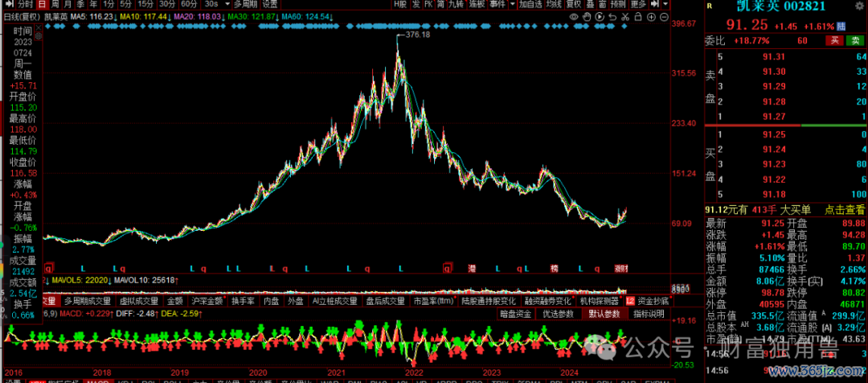Select the 沪深金额 indicator tab
Image resolution: width=868 pixels, height=383 pixels.
206,301
